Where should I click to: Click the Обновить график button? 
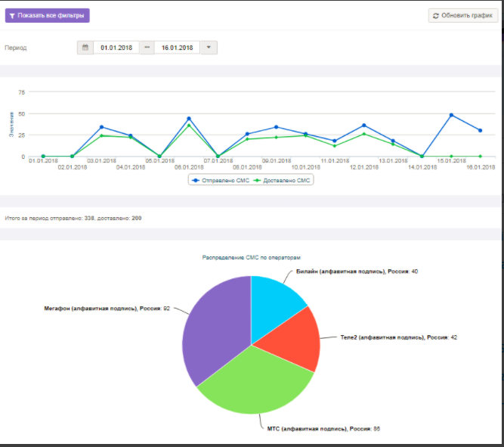tap(463, 15)
